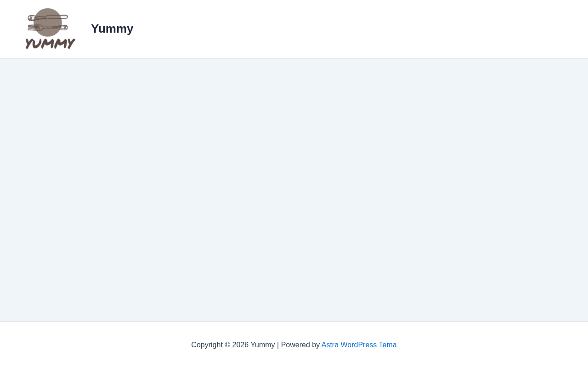The height and width of the screenshot is (368, 588).
Task: Click the blank white header area right side
Action: (x=413, y=29)
